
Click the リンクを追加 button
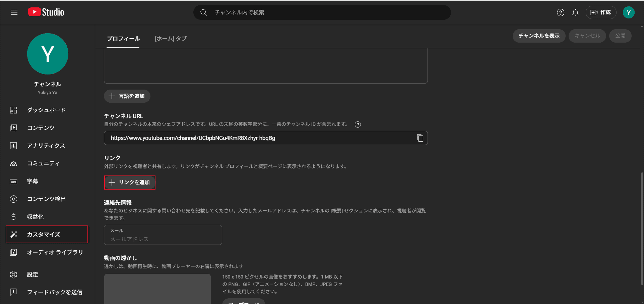pos(130,182)
